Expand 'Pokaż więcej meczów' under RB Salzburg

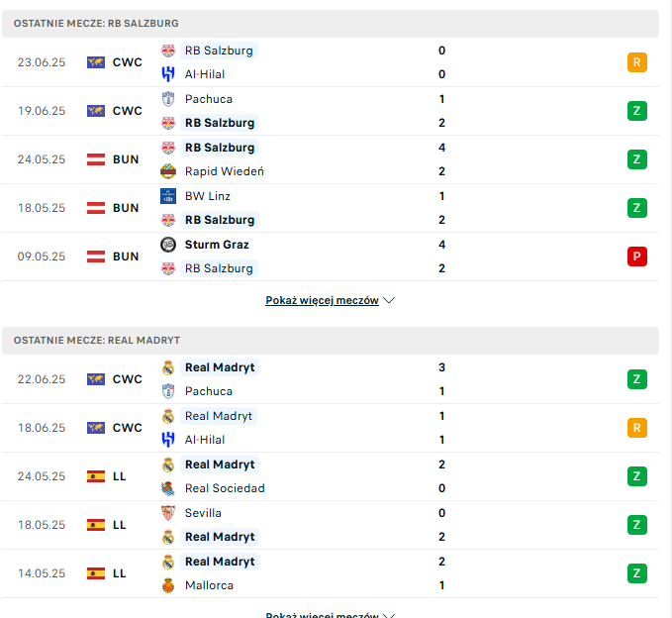(x=322, y=300)
